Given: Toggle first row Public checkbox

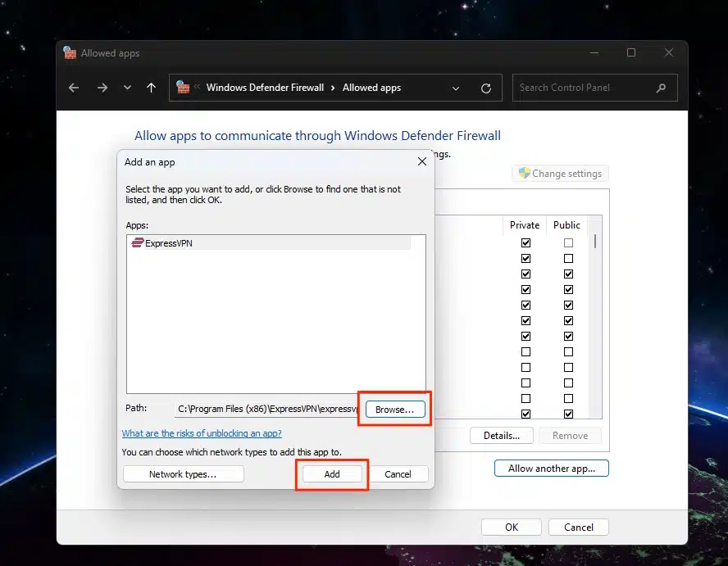Looking at the screenshot, I should coord(568,242).
